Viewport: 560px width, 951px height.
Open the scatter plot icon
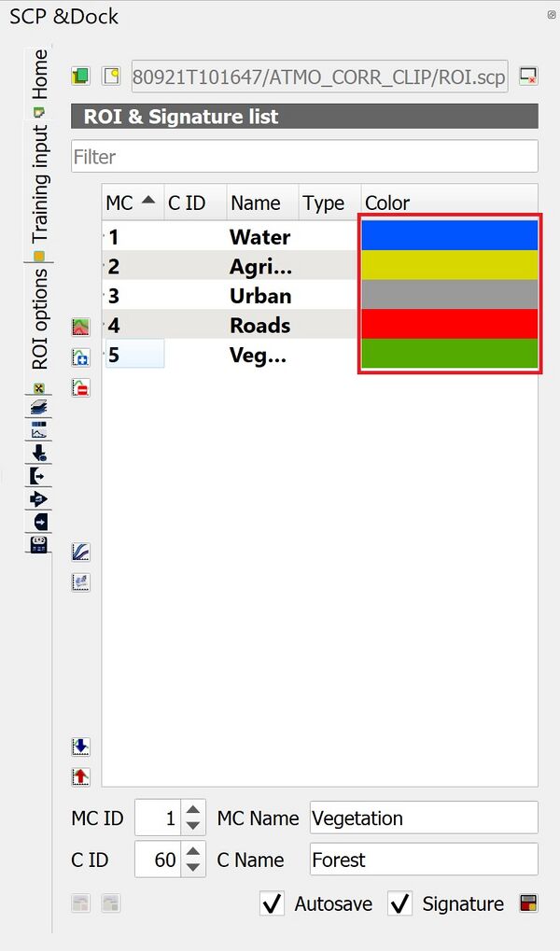point(81,581)
